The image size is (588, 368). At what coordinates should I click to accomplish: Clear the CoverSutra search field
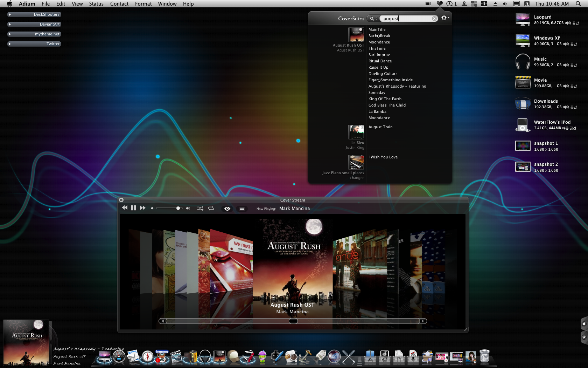point(434,19)
